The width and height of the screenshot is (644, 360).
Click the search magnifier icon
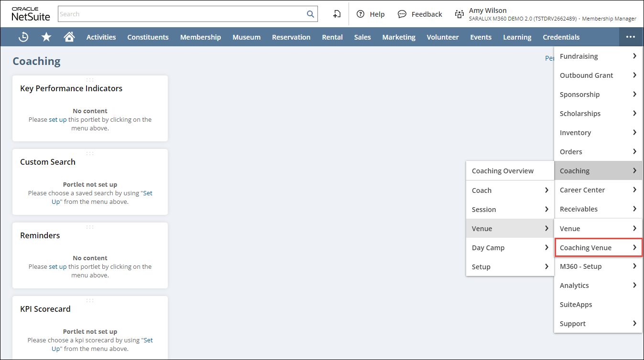(310, 14)
